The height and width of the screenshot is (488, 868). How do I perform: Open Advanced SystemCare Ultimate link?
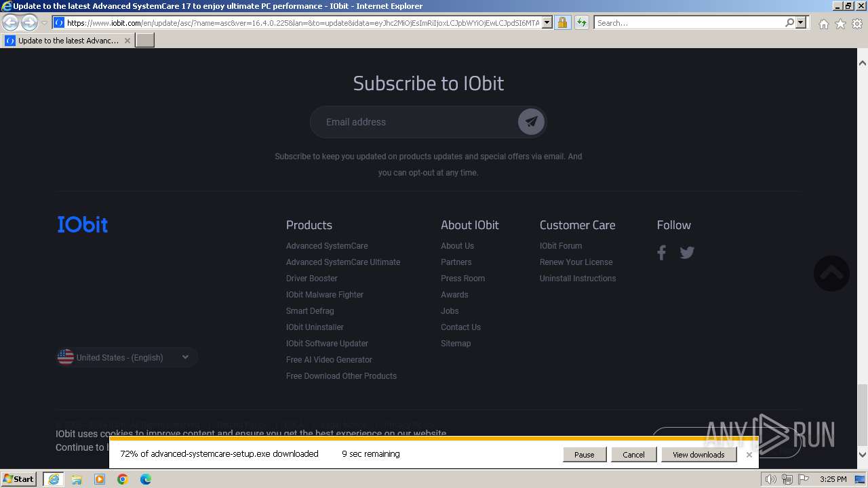click(343, 262)
